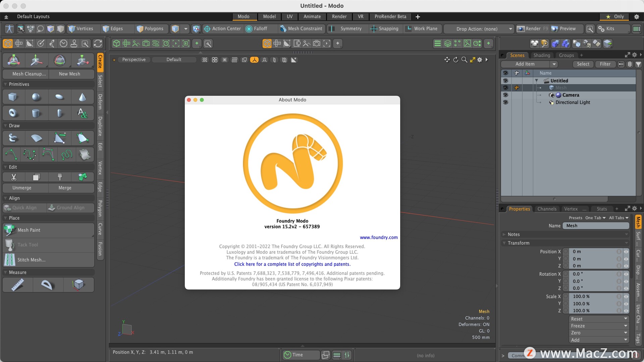Toggle Mesh Constraint
The image size is (644, 362).
[301, 29]
